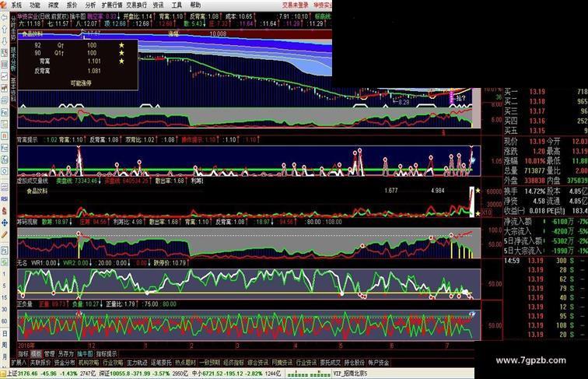Click the 买一 13.19 bid row
The width and height of the screenshot is (588, 379).
[x=545, y=92]
